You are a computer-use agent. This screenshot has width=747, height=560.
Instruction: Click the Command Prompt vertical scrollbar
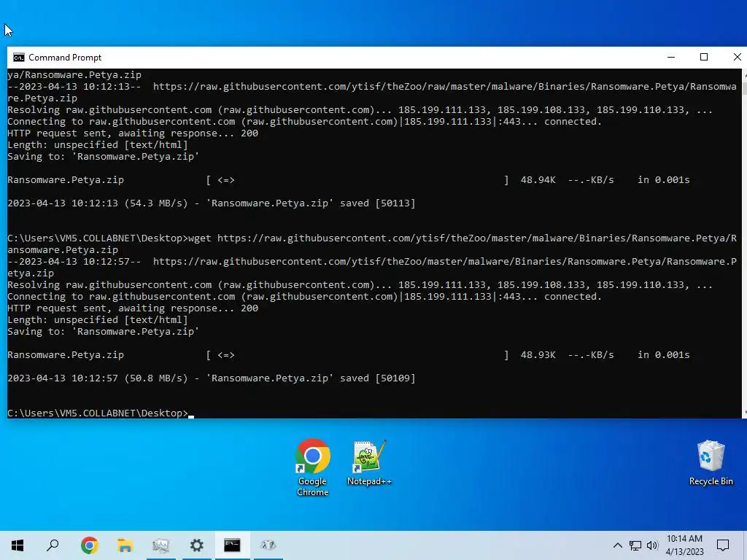click(744, 244)
